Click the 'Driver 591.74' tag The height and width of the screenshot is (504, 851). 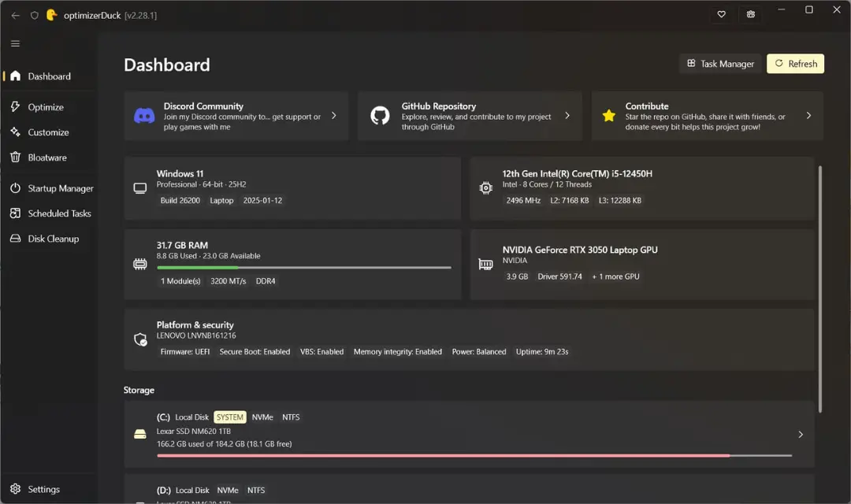click(x=559, y=276)
